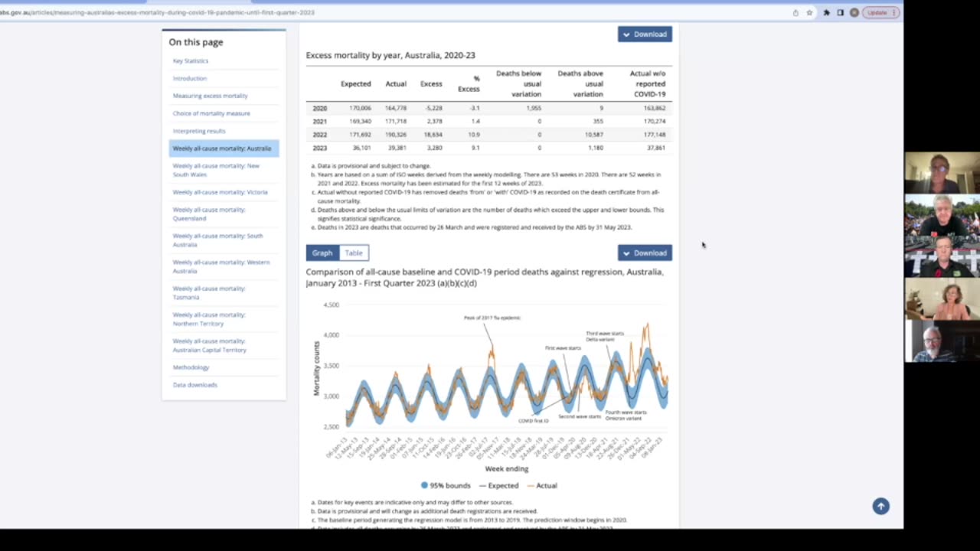Image resolution: width=980 pixels, height=551 pixels.
Task: Click the 'Excess mortality by year' table title
Action: click(390, 55)
